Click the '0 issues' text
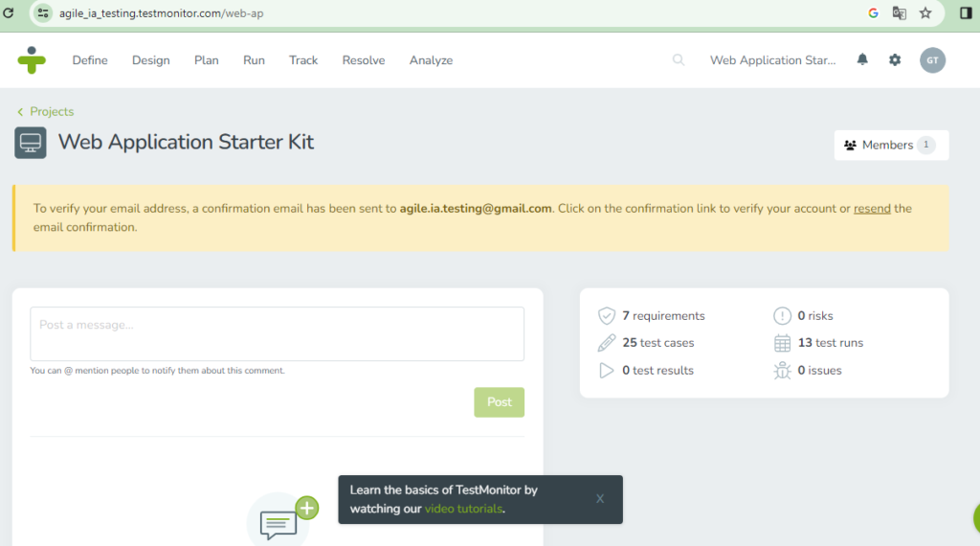 click(819, 371)
